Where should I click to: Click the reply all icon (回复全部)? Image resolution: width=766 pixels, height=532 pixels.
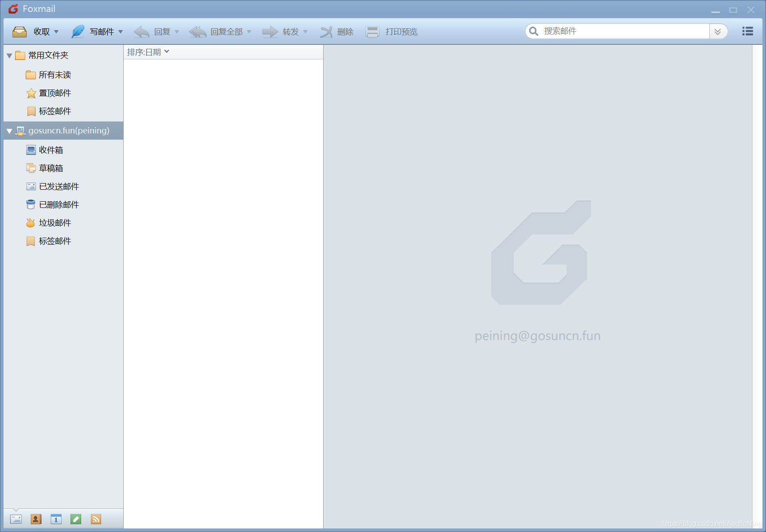(198, 31)
